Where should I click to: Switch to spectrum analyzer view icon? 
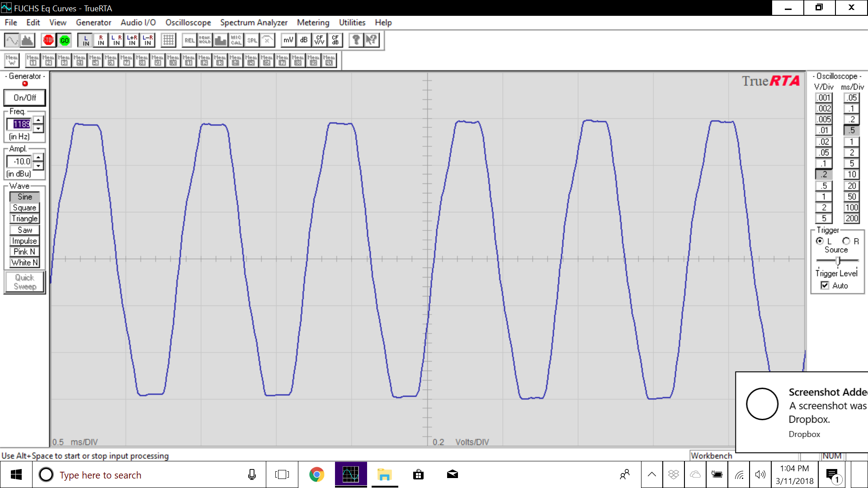tap(28, 40)
